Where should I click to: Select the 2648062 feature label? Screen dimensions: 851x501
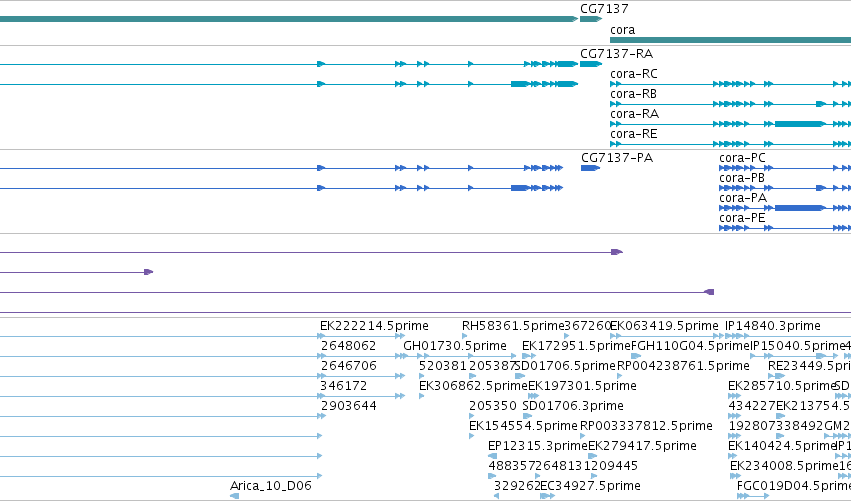click(348, 346)
